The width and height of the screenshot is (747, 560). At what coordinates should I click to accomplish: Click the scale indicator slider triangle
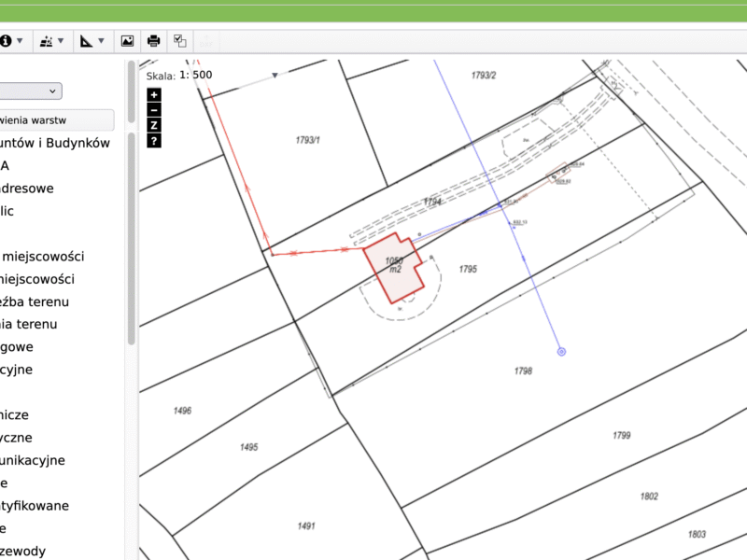[275, 76]
